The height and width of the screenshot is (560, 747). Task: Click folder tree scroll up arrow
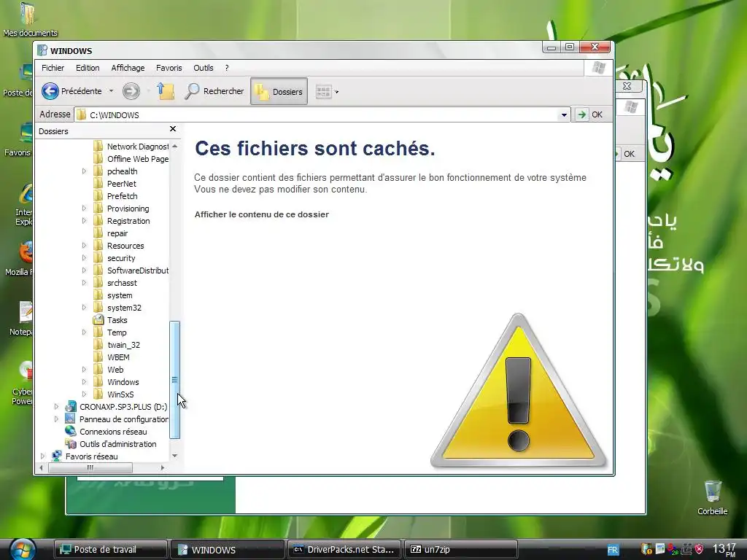coord(174,146)
